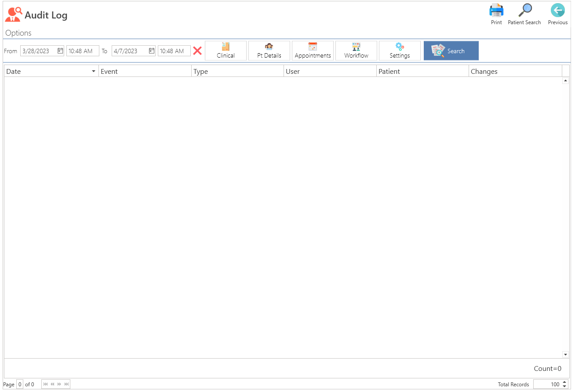The height and width of the screenshot is (392, 575).
Task: Go to first page button
Action: (45, 385)
